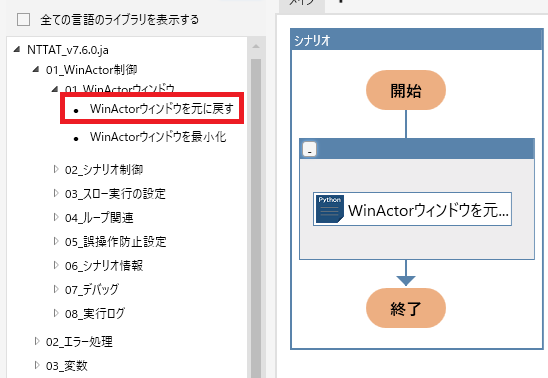Select the 04_ループ関連 label
The width and height of the screenshot is (548, 378).
[x=99, y=218]
